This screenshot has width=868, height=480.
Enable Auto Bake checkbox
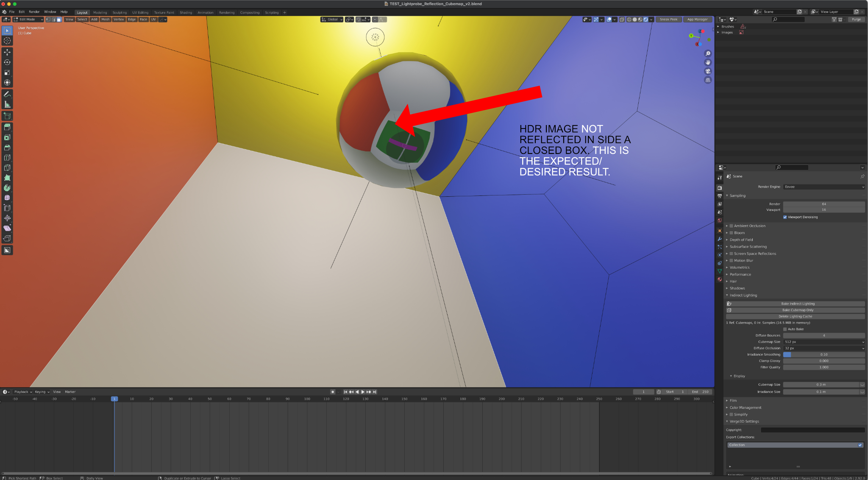[x=785, y=329]
